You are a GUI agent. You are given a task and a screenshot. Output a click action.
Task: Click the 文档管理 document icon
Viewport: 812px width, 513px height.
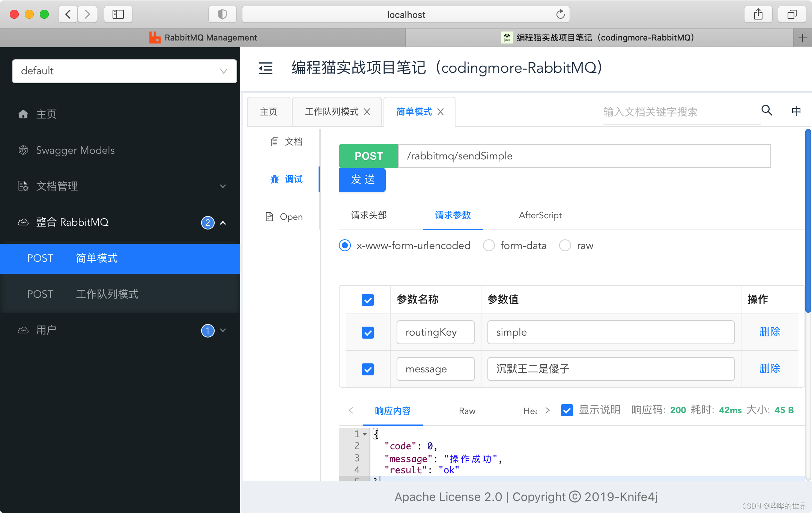(x=23, y=186)
